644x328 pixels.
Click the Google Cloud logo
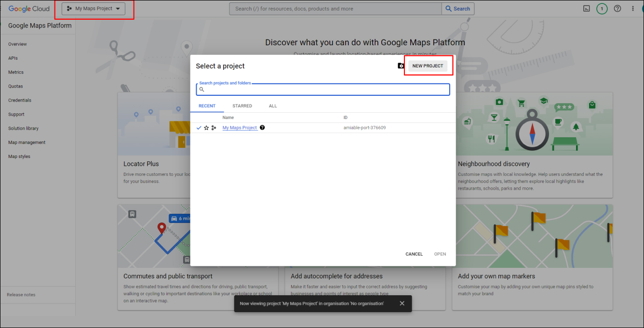pos(29,9)
